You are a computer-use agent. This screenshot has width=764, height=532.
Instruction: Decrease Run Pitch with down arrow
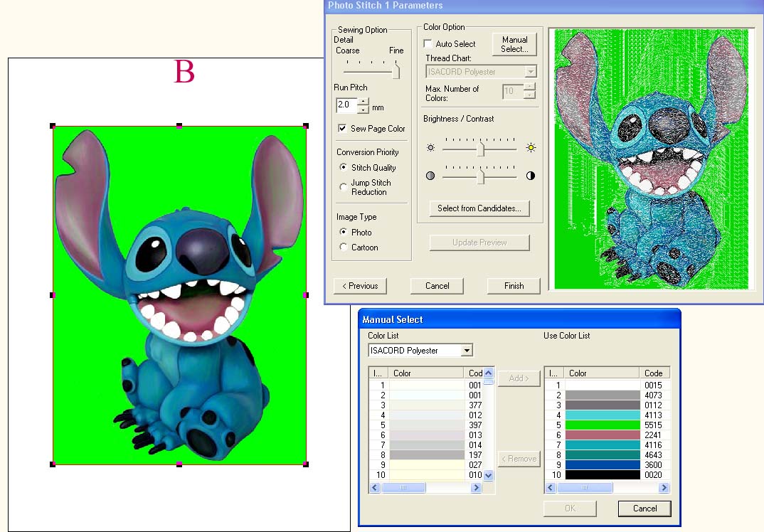(363, 110)
